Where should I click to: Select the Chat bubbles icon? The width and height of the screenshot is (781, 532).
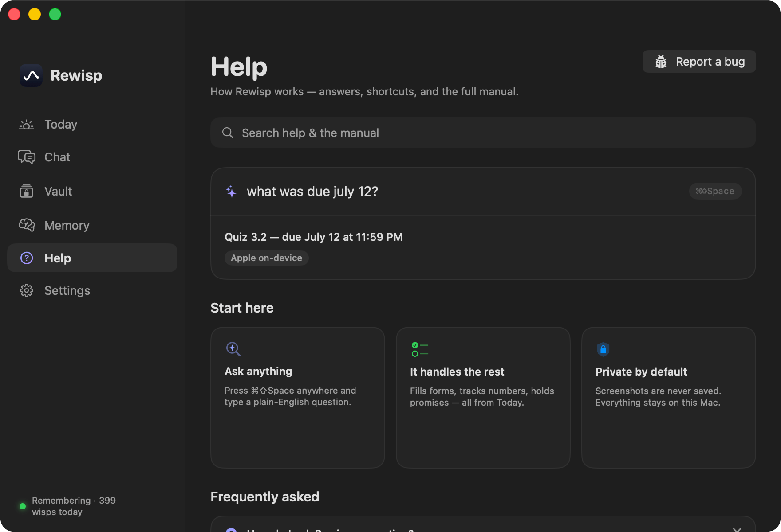click(x=27, y=157)
